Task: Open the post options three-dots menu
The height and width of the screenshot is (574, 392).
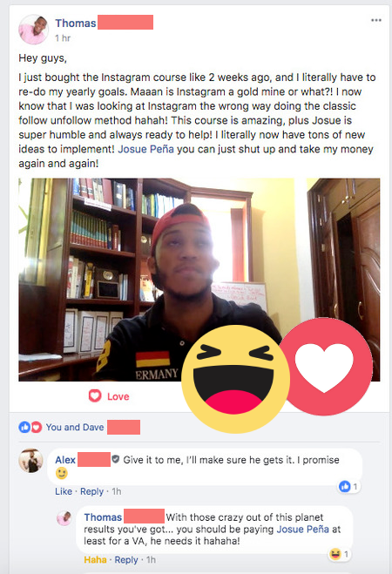Action: 376,20
